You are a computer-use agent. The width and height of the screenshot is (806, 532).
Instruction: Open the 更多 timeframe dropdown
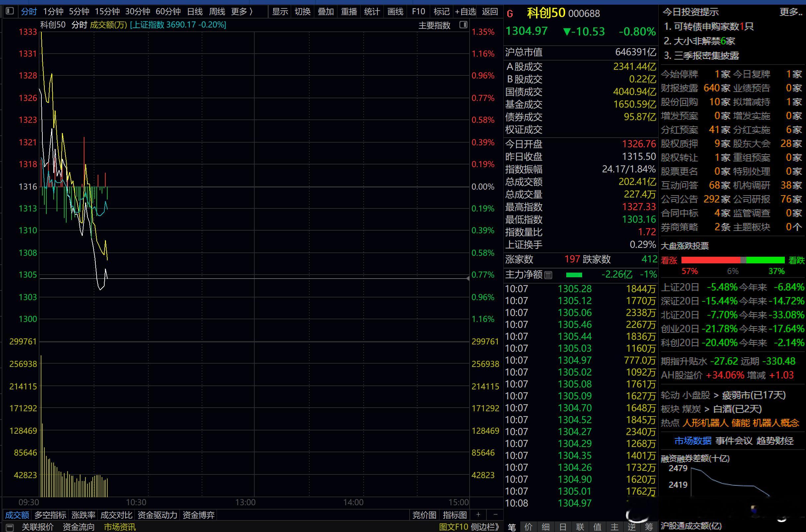coord(242,12)
